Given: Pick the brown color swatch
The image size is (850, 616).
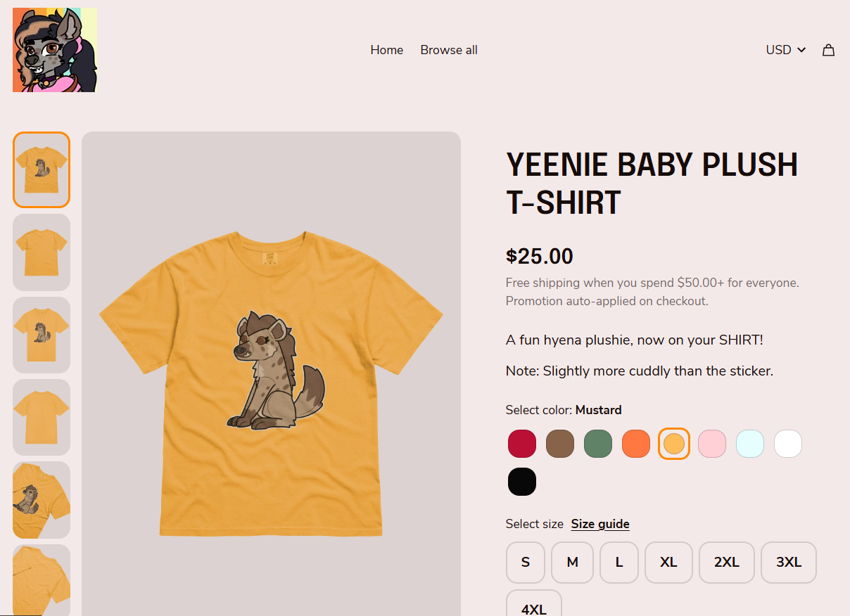Looking at the screenshot, I should [560, 444].
